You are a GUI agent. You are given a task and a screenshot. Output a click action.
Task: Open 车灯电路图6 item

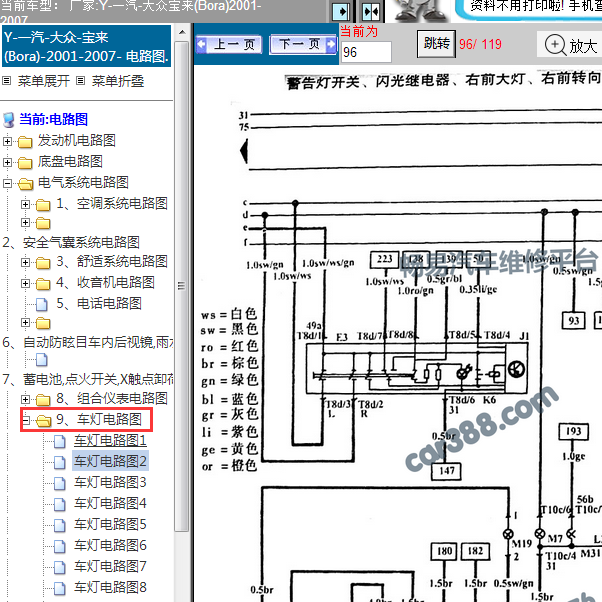pos(110,545)
